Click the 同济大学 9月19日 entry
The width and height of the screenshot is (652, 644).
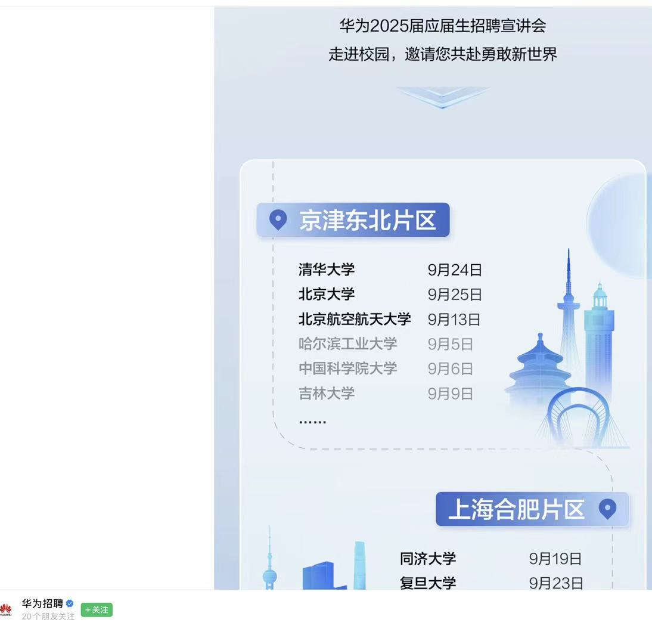click(489, 559)
